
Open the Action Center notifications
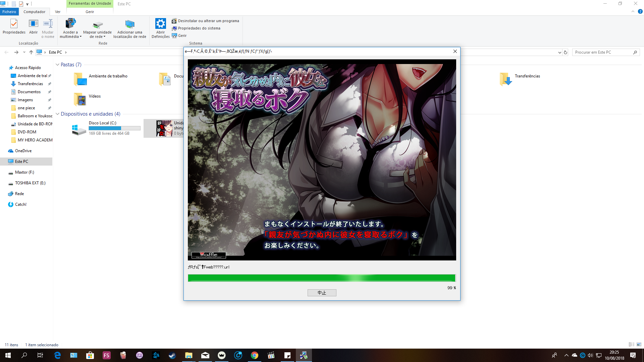633,355
